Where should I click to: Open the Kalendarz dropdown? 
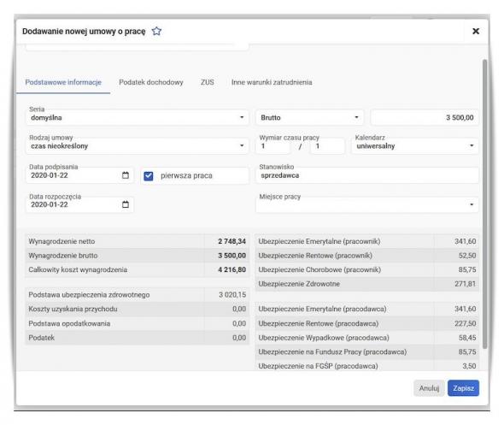tap(415, 145)
